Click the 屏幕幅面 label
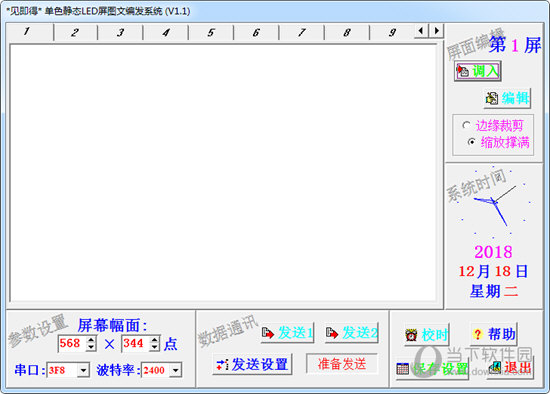This screenshot has height=394, width=550. pyautogui.click(x=112, y=325)
